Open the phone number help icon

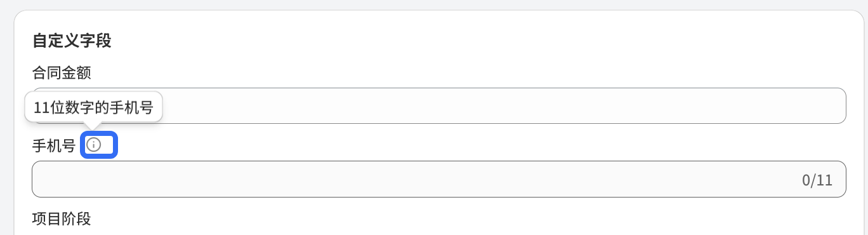pos(94,145)
